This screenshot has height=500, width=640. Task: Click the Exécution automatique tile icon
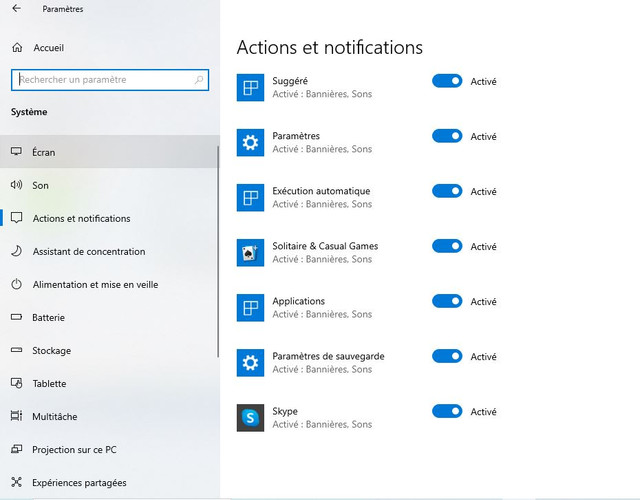[250, 198]
